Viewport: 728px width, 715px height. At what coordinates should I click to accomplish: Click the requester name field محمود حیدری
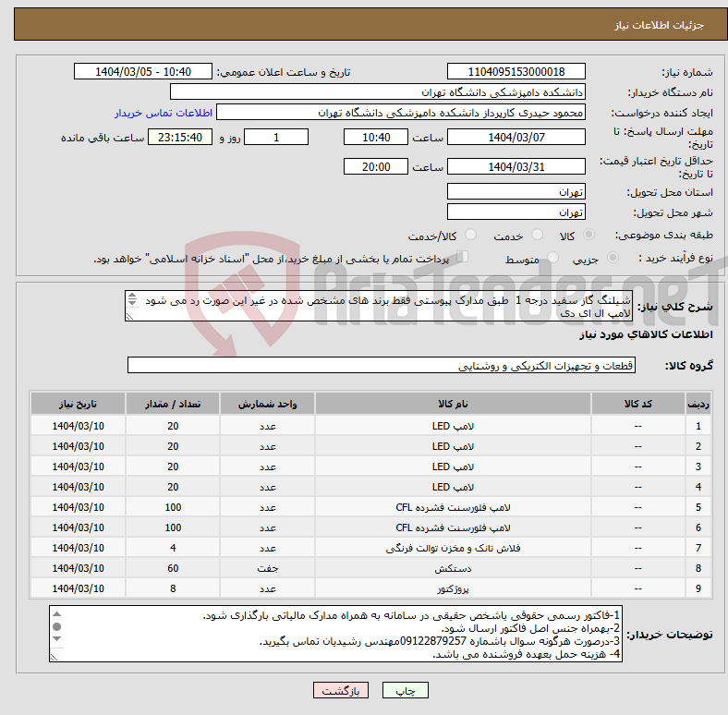point(401,113)
